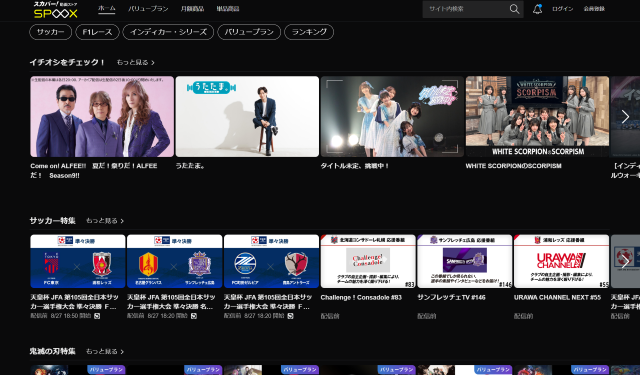Image resolution: width=640 pixels, height=375 pixels.
Task: Open 月額商品 tab
Action: [x=192, y=9]
